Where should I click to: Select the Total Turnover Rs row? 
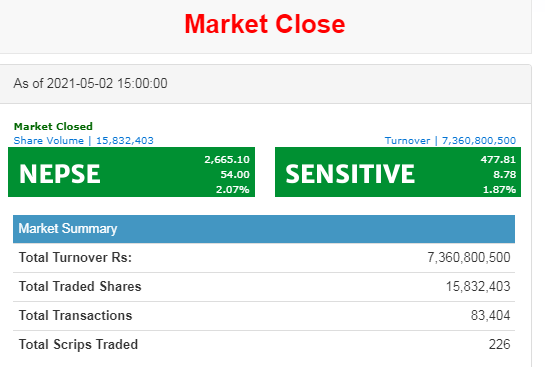pos(264,258)
